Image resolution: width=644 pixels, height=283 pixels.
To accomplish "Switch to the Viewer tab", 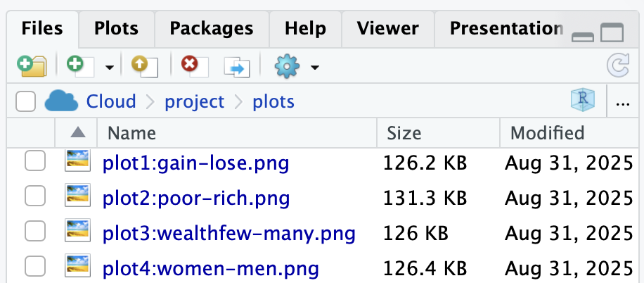I will click(387, 29).
